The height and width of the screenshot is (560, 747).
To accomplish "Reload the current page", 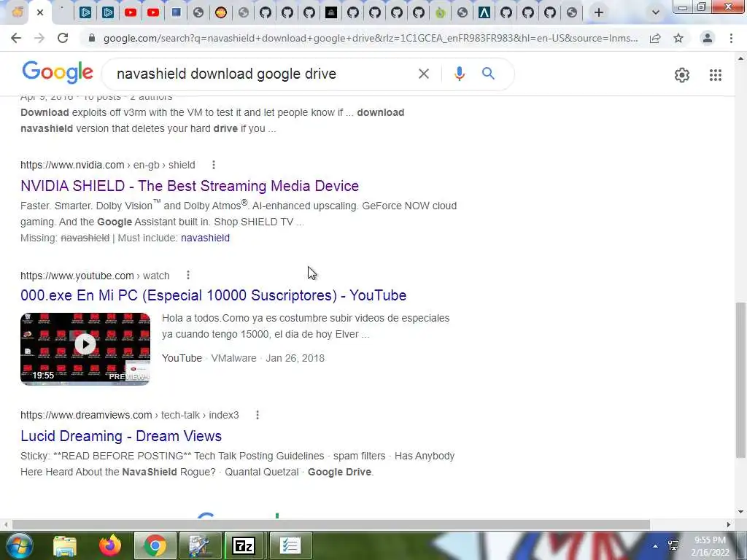I will [63, 38].
